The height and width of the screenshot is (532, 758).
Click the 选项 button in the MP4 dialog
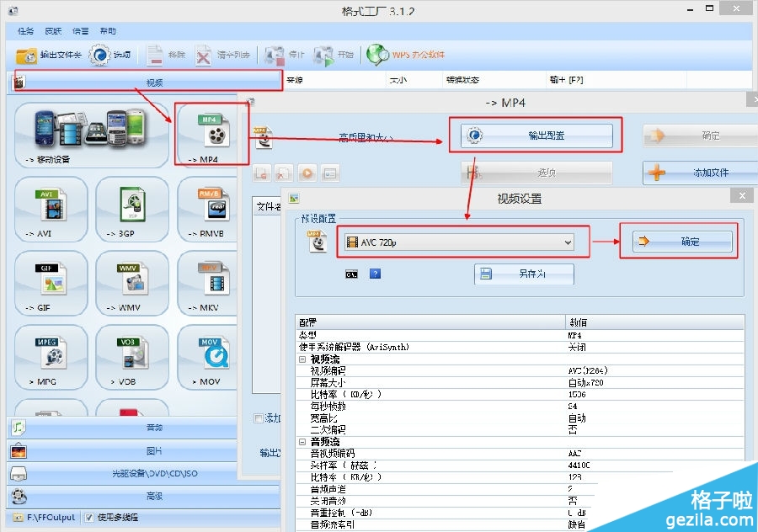pos(536,173)
